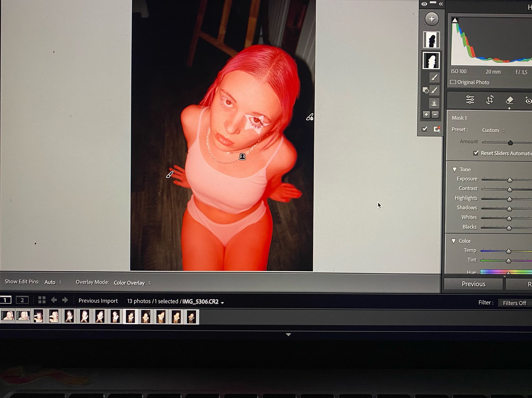
Task: Click the Create New Mask plus button
Action: pos(432,19)
